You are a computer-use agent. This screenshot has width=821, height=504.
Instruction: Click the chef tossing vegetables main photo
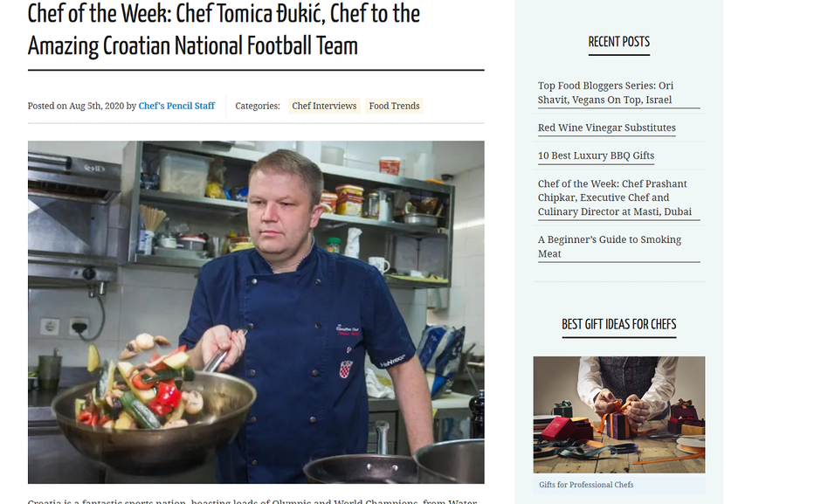tap(256, 312)
